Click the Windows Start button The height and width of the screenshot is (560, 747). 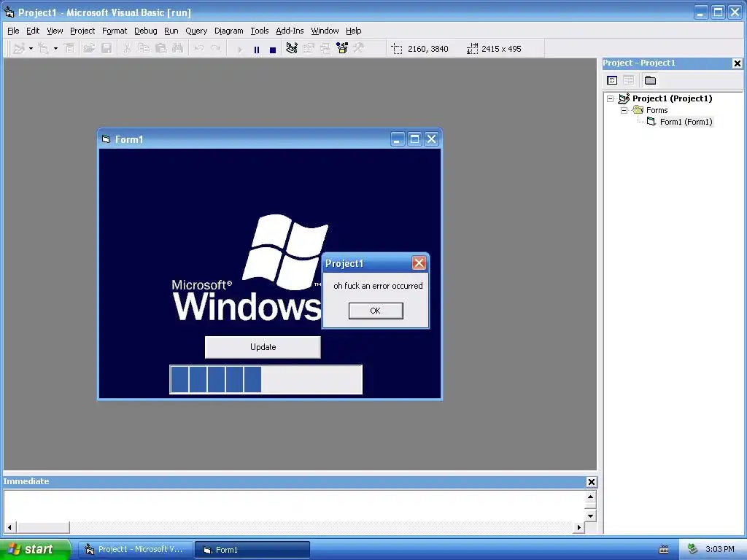coord(35,549)
